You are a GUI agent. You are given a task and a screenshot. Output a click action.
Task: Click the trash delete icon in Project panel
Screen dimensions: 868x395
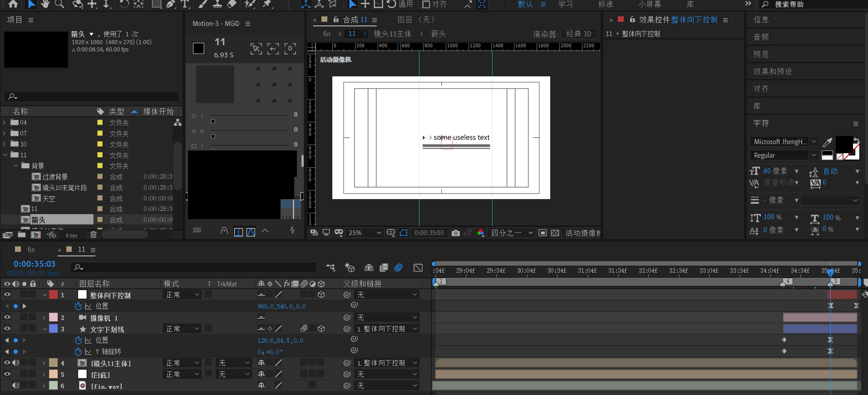[x=94, y=235]
